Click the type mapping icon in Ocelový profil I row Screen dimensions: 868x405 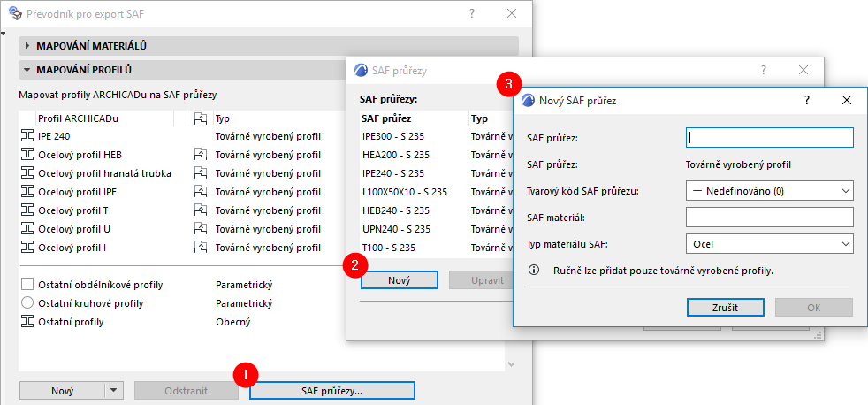coord(201,248)
